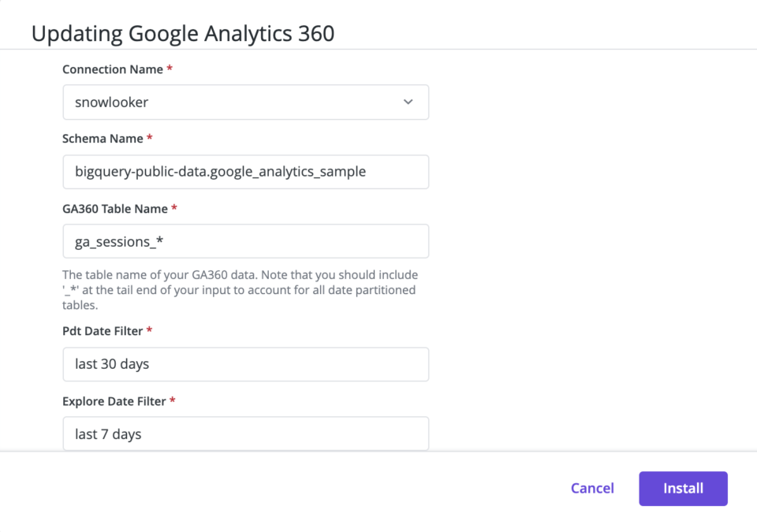This screenshot has width=757, height=532.
Task: Click the required asterisk by Pdt Date Filter
Action: tap(149, 329)
